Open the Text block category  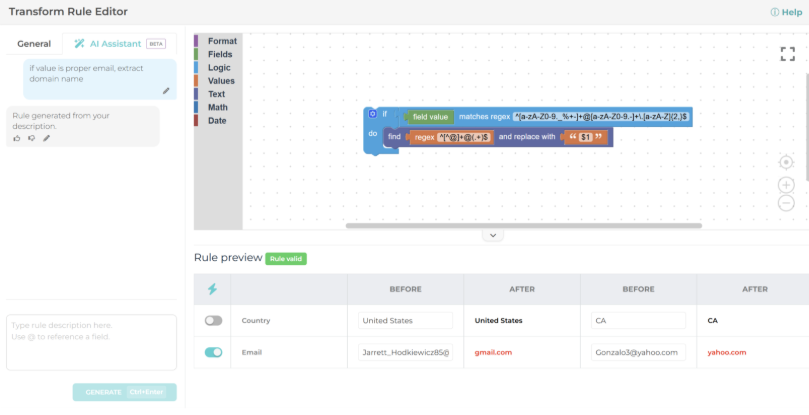tap(216, 94)
